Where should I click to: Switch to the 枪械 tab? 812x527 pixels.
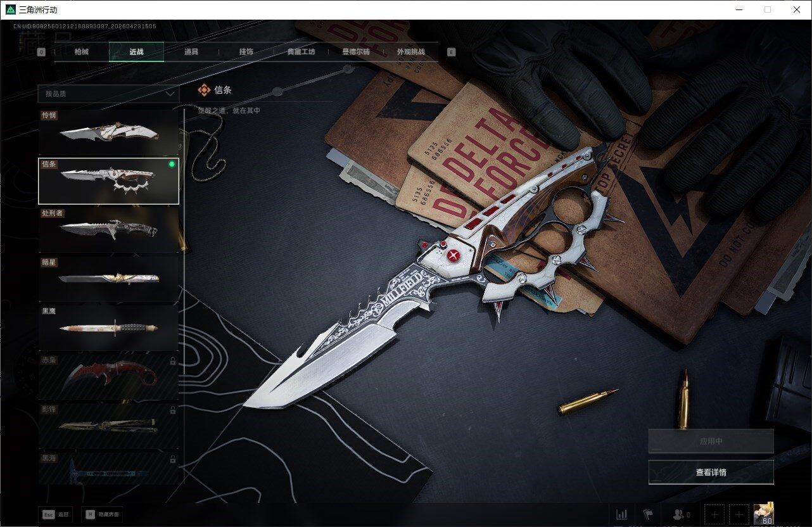point(82,52)
